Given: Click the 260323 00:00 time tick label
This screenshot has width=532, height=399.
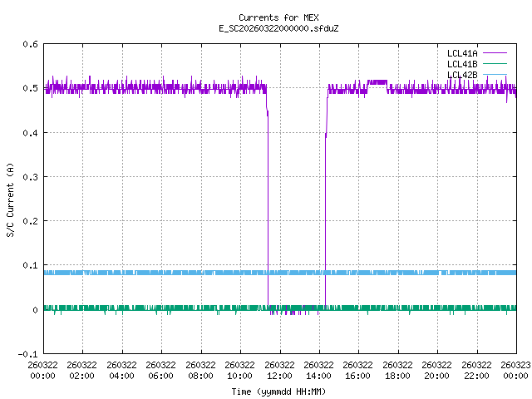Looking at the screenshot, I should click(515, 370).
